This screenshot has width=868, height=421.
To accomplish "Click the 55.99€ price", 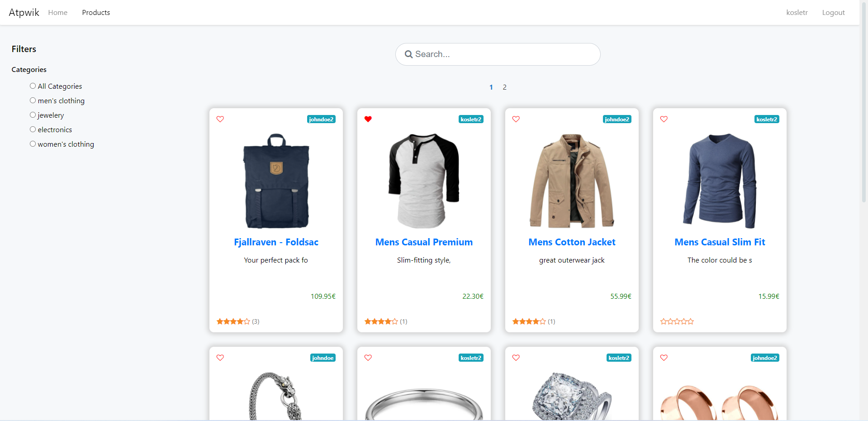I will 621,297.
